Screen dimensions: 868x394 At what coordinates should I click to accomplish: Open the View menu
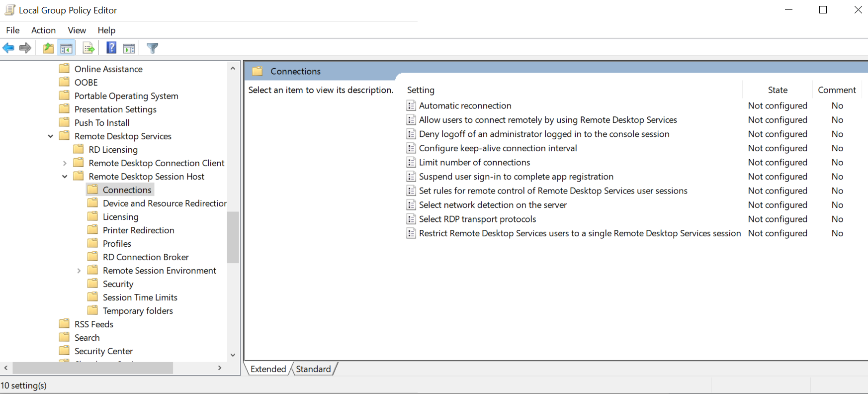pyautogui.click(x=77, y=30)
